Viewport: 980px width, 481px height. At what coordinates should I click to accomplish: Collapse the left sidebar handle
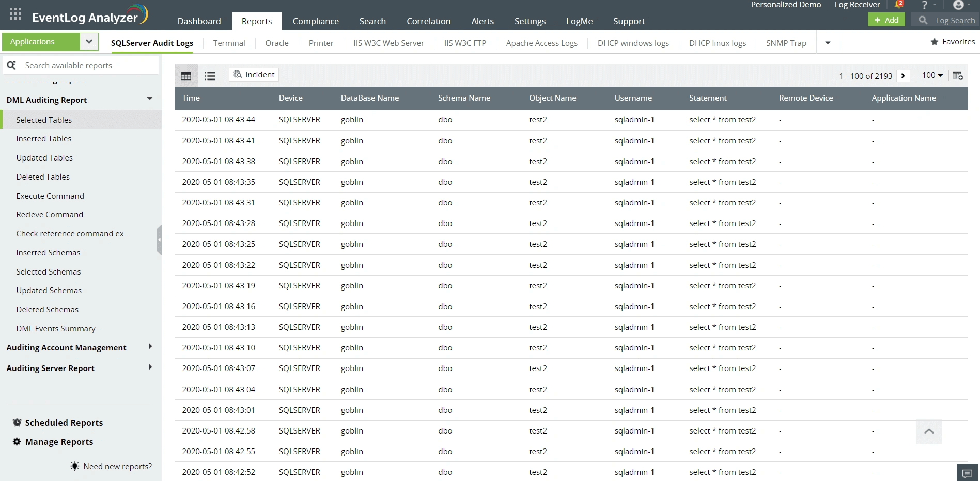coord(159,239)
